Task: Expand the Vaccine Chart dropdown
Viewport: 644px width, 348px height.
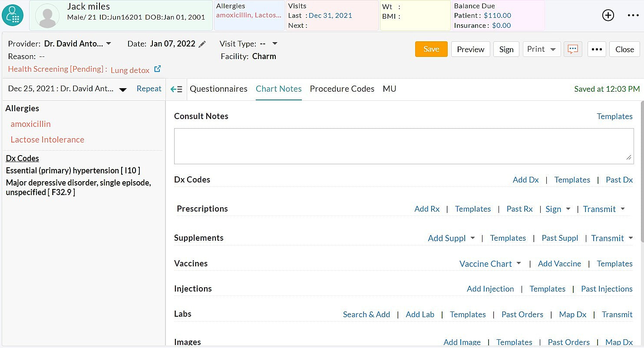Action: [519, 264]
